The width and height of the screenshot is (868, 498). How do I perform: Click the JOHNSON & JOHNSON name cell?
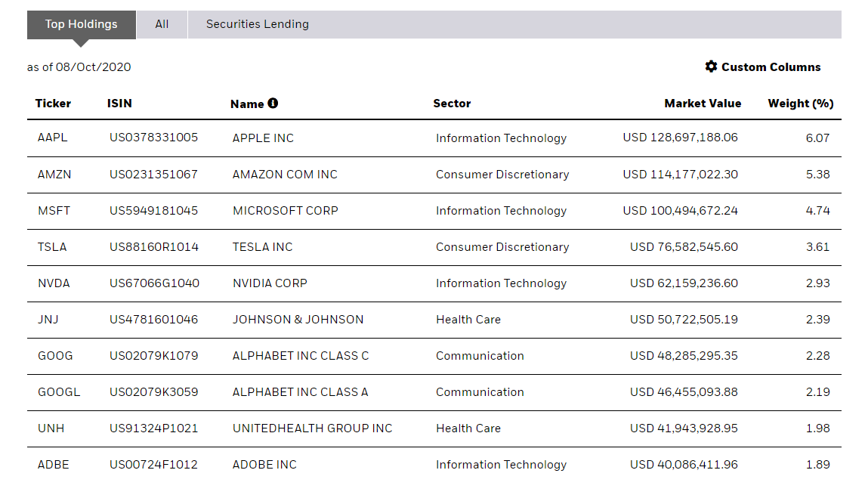pos(298,320)
